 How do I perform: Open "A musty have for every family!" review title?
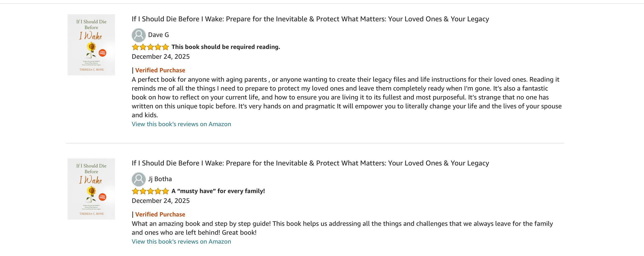click(218, 191)
